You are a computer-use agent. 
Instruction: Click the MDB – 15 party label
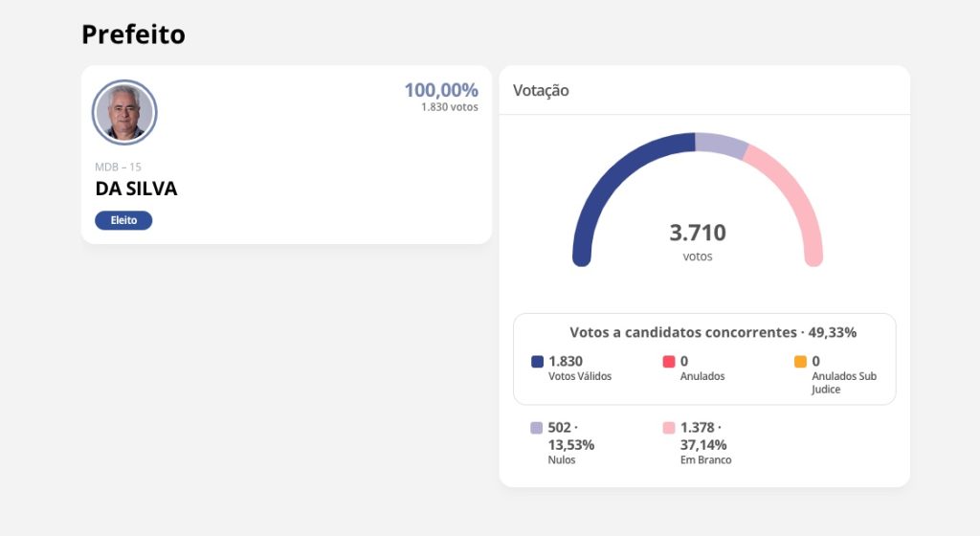point(119,167)
